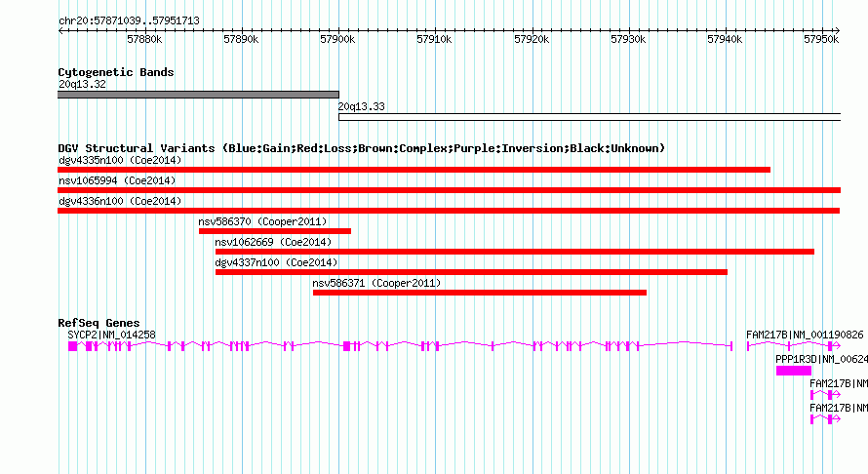The height and width of the screenshot is (474, 868).
Task: Select the 20q13.32 band label
Action: click(x=82, y=84)
